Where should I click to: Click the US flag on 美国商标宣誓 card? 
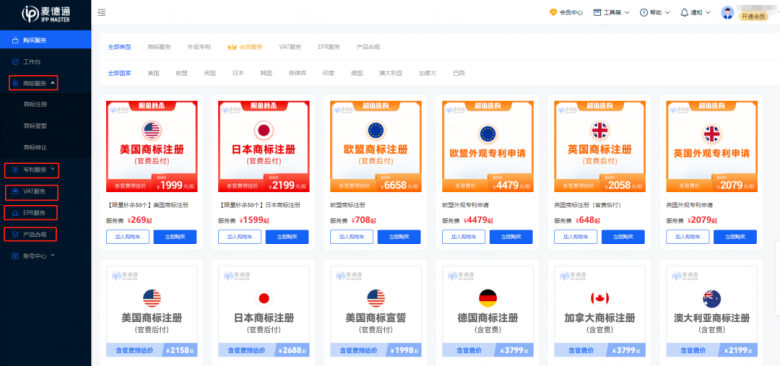click(376, 298)
